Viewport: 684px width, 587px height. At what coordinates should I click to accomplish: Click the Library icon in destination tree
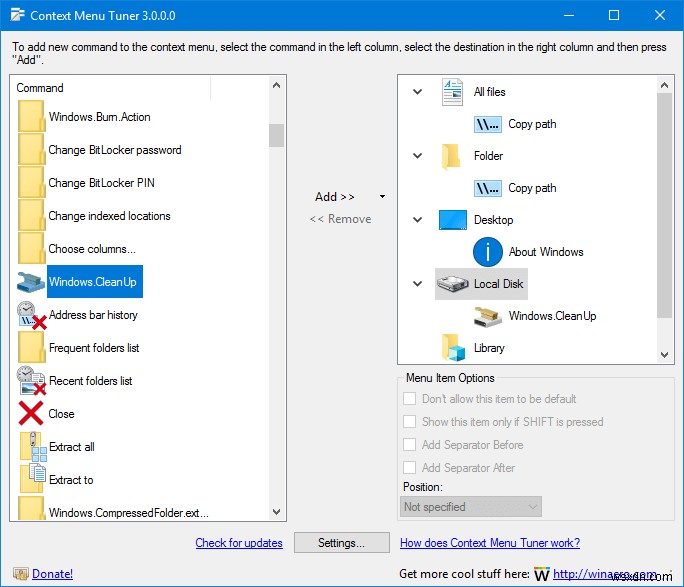point(453,348)
